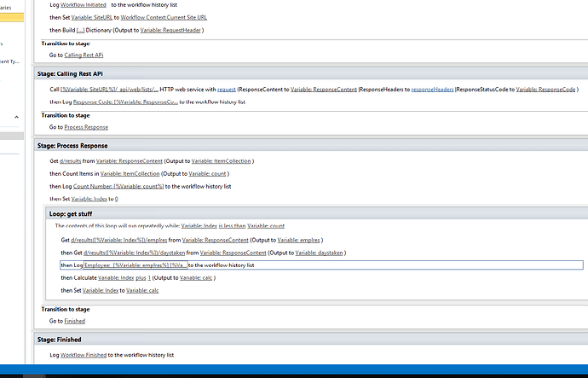The width and height of the screenshot is (588, 378).
Task: Click the 1 value in Calculate row
Action: (149, 278)
